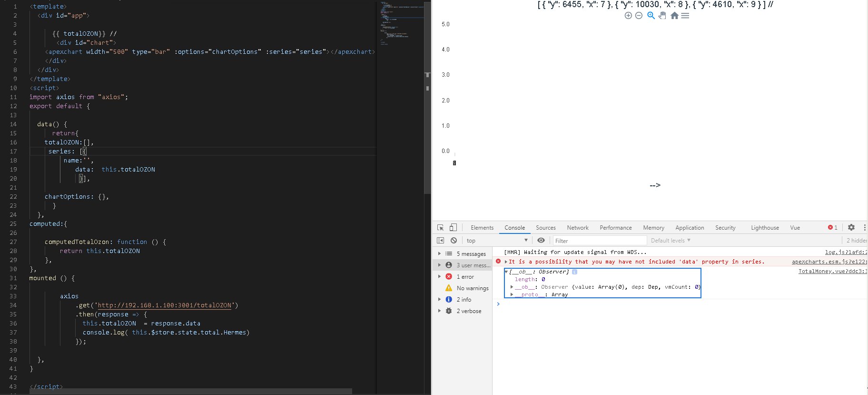Click the chart Zoom In plus icon
The height and width of the screenshot is (395, 868).
pyautogui.click(x=628, y=16)
